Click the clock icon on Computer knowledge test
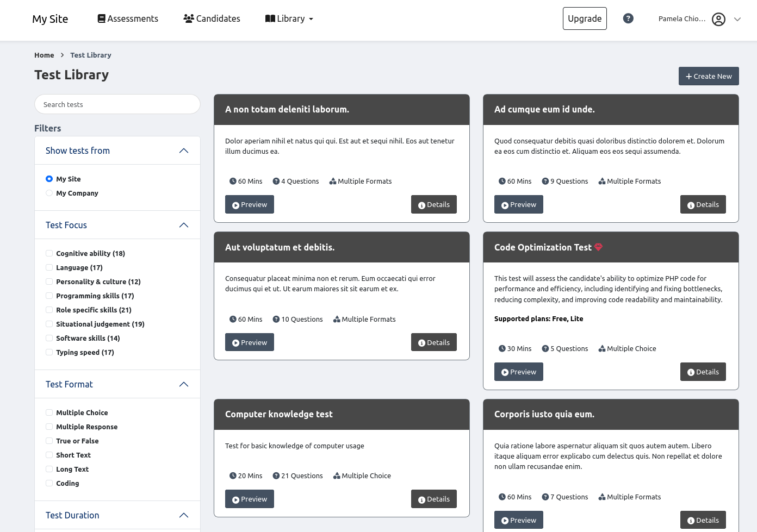The image size is (757, 532). tap(233, 476)
